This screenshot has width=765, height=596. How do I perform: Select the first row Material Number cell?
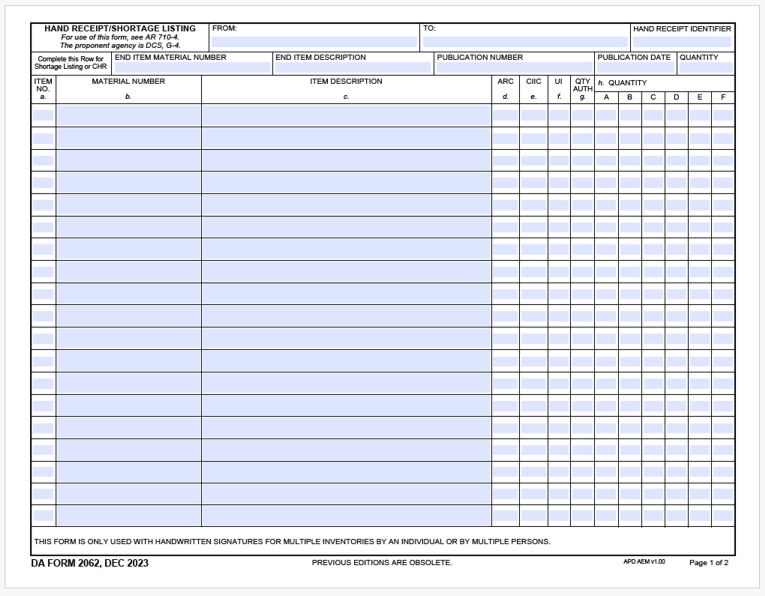coord(128,115)
